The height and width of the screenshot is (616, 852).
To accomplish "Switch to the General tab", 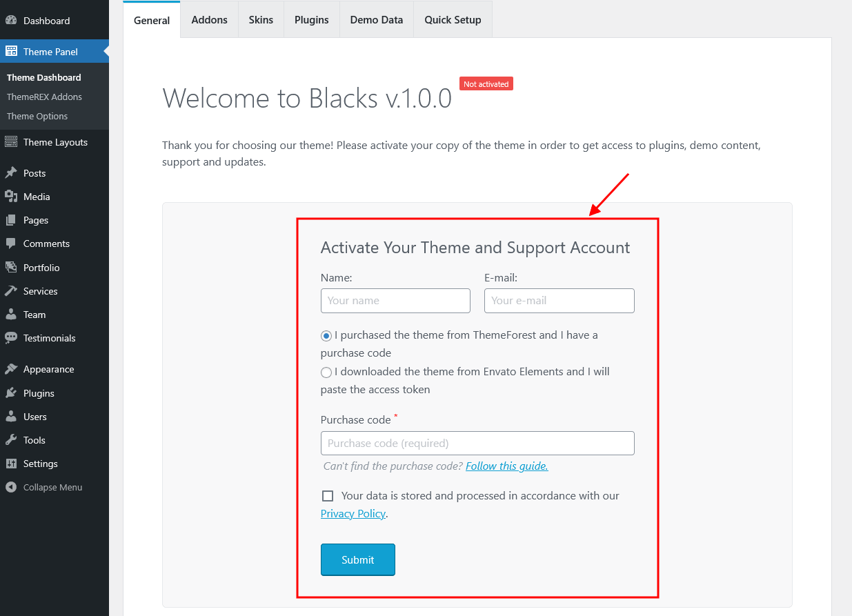I will pos(152,20).
